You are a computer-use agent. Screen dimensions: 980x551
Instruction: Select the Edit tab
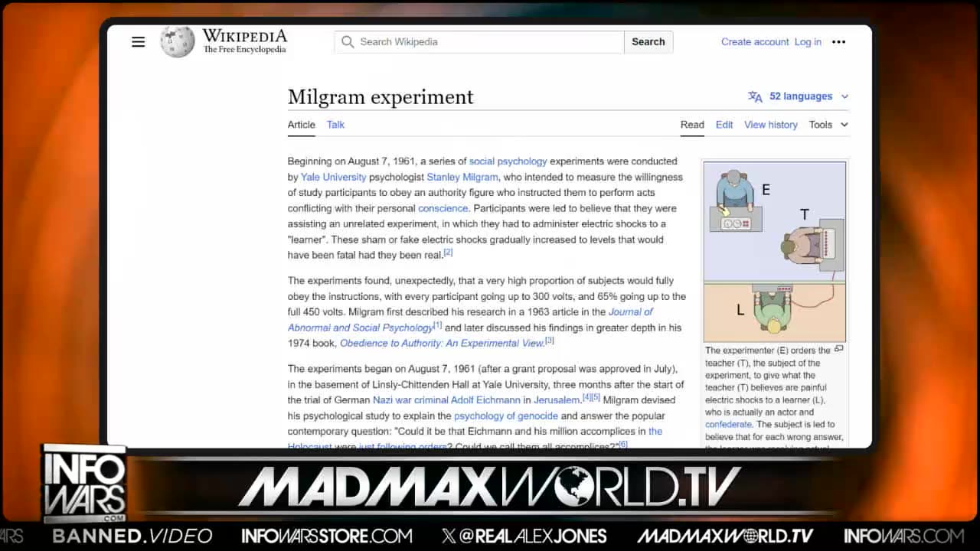click(724, 125)
